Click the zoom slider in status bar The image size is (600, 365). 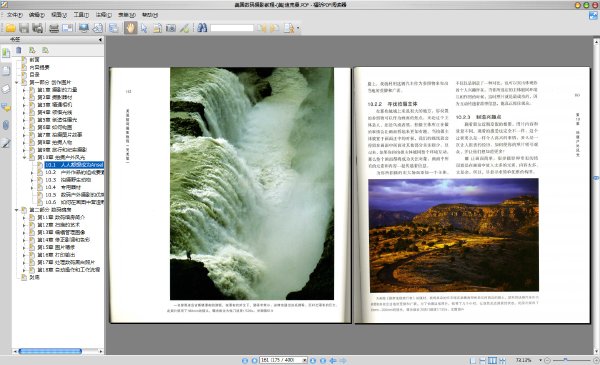coord(571,360)
